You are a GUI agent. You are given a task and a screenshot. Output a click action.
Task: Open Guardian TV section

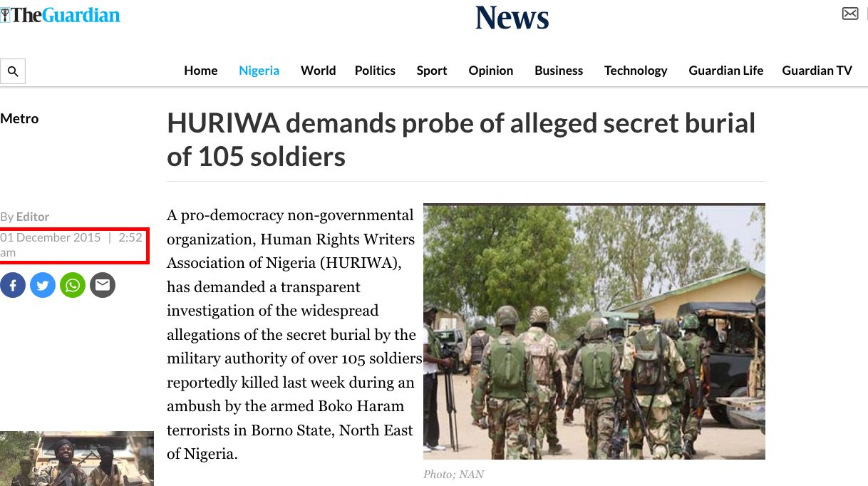[817, 71]
